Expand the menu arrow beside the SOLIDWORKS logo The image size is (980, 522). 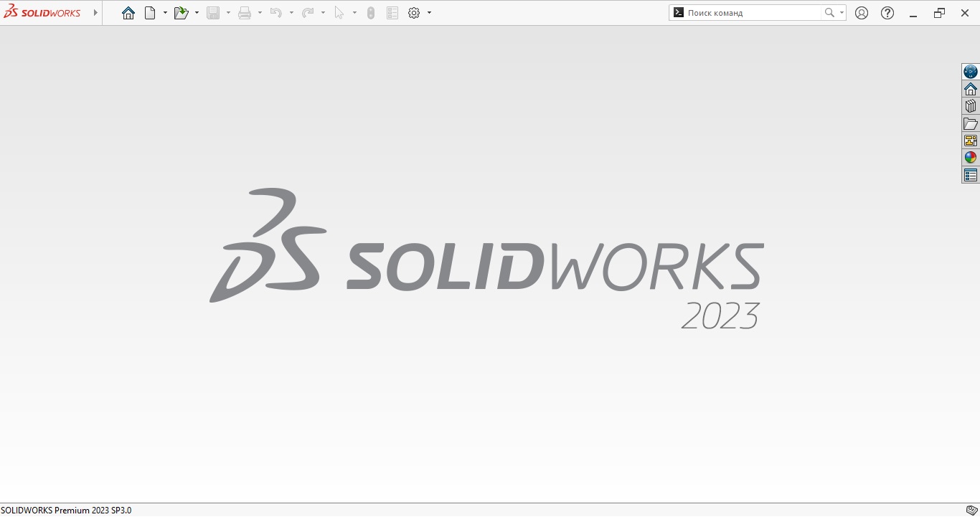coord(95,13)
